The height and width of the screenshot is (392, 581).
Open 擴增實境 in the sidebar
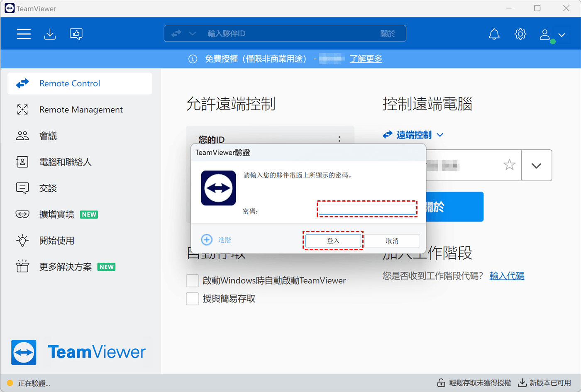[x=80, y=214]
